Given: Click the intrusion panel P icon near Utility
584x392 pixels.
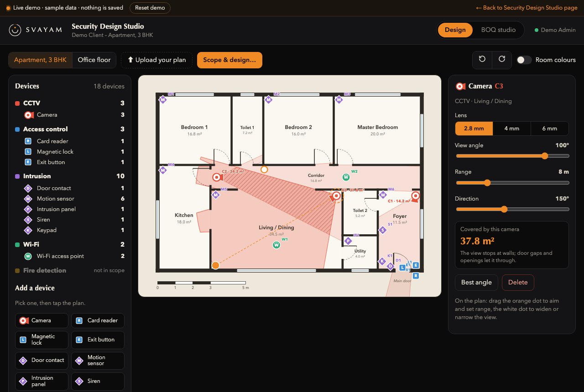Looking at the screenshot, I should (x=348, y=241).
